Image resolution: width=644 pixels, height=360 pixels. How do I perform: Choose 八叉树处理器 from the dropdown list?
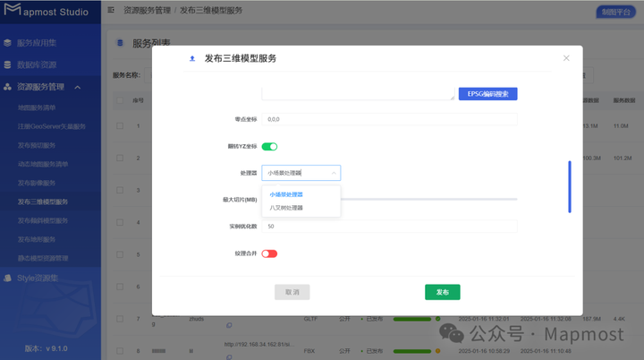[286, 208]
